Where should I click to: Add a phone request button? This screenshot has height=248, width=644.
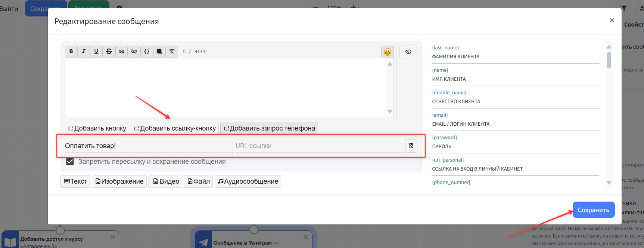click(269, 128)
